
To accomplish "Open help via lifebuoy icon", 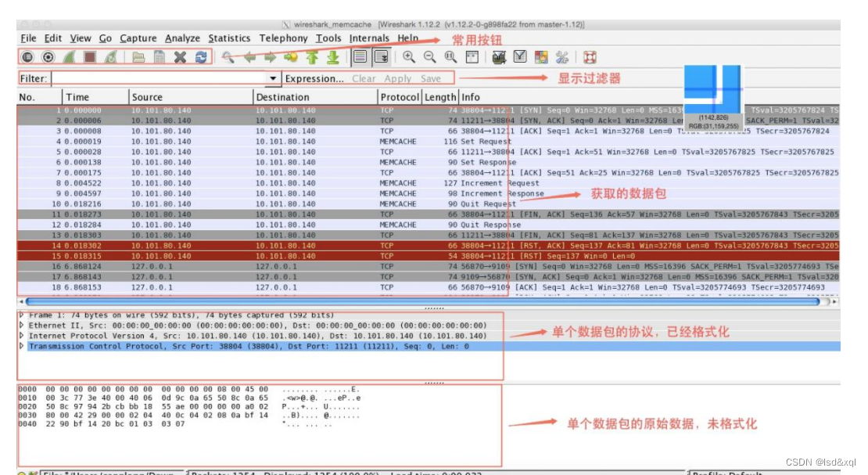I will coord(590,57).
